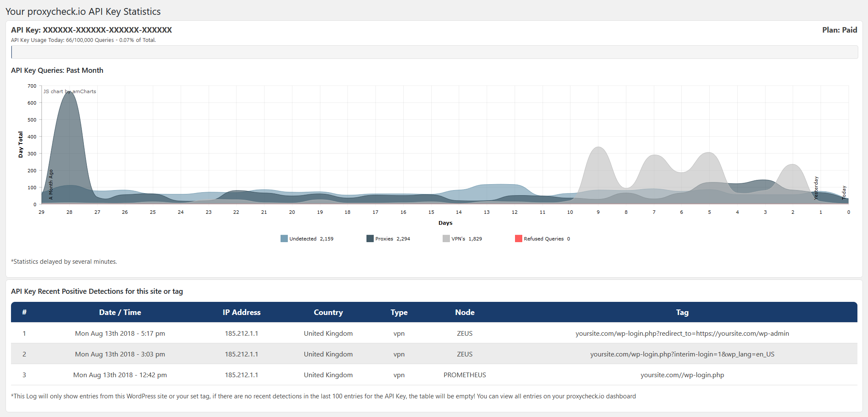Image resolution: width=868 pixels, height=417 pixels.
Task: Click the 'IP Address' column header
Action: tap(241, 312)
